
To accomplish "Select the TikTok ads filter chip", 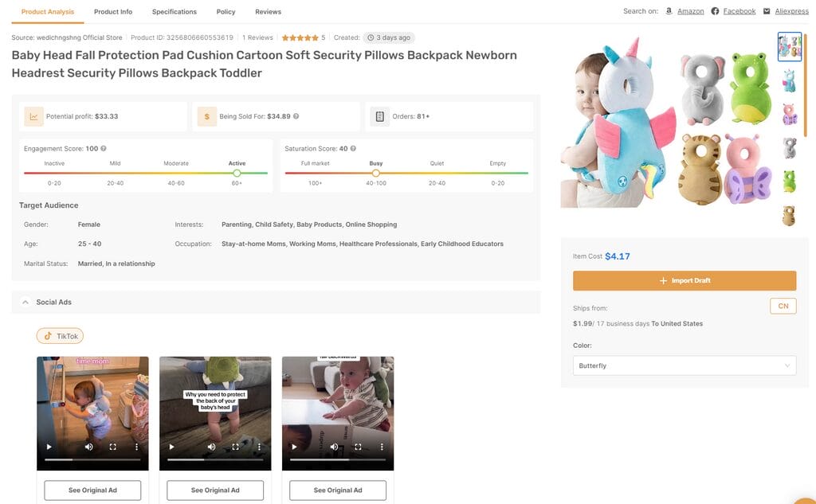I will (x=60, y=336).
